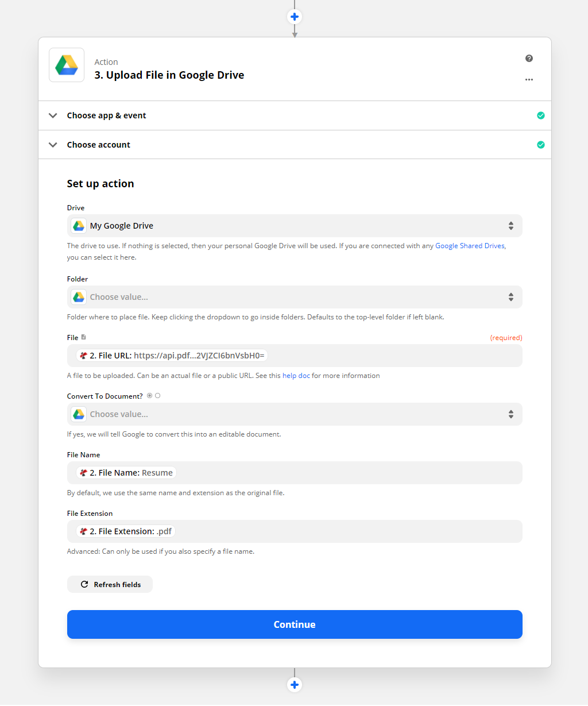This screenshot has width=588, height=706.
Task: Open the help doc link
Action: 295,375
